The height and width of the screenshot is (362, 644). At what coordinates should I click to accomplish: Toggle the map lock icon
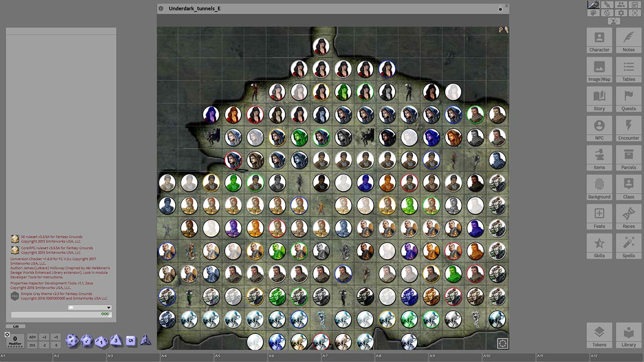tap(500, 9)
